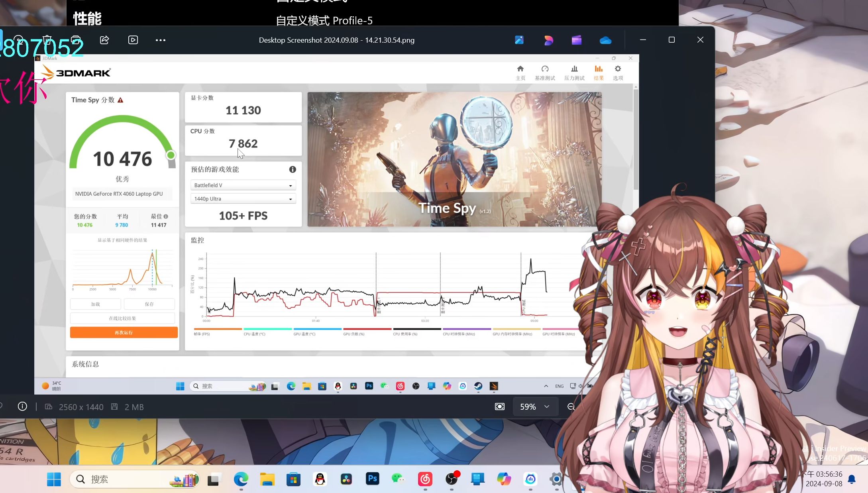Screen dimensions: 868x493
Task: Click the Time Spy banner thumbnail
Action: (x=454, y=159)
